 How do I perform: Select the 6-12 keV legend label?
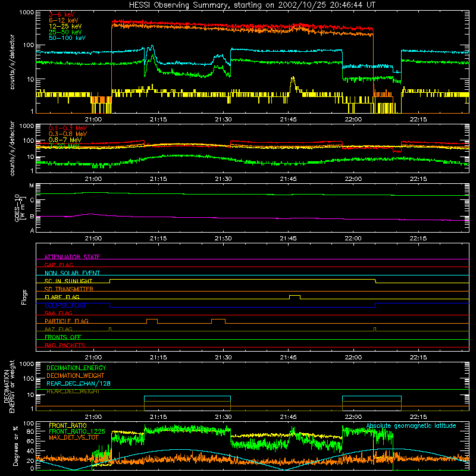(64, 20)
